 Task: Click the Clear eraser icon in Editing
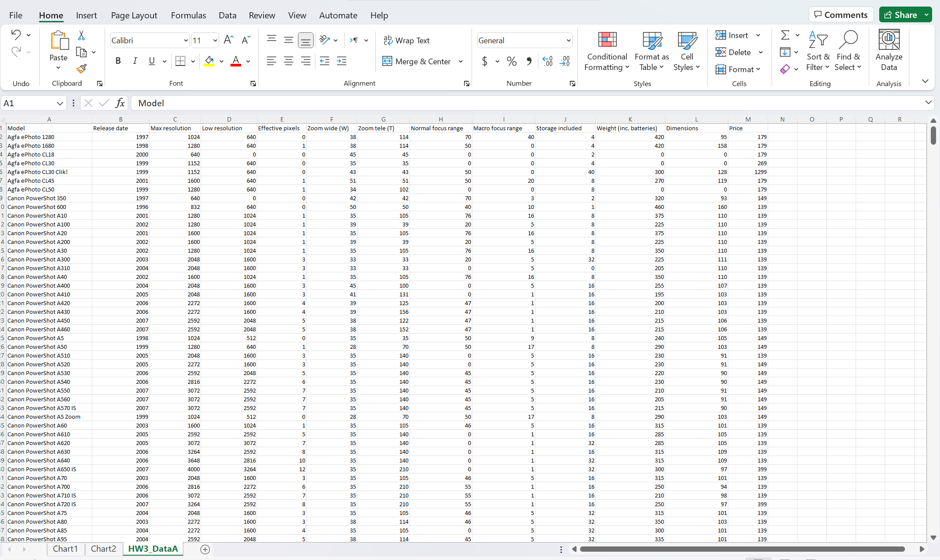[x=785, y=69]
